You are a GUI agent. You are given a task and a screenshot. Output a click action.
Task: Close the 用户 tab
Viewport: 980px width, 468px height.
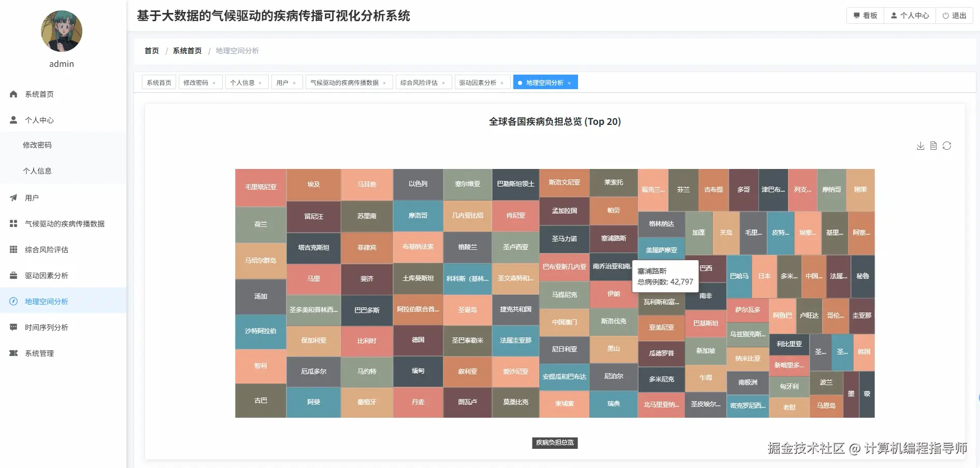coord(294,83)
